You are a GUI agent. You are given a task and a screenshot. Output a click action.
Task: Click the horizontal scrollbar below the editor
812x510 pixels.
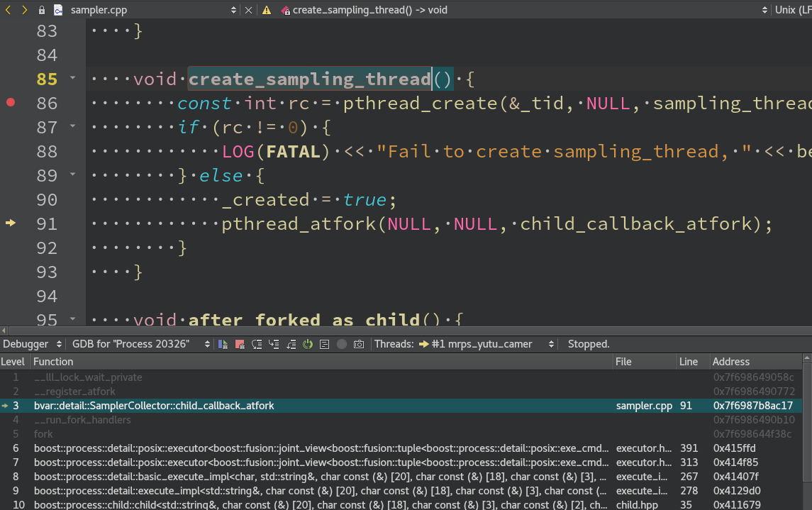pos(284,329)
